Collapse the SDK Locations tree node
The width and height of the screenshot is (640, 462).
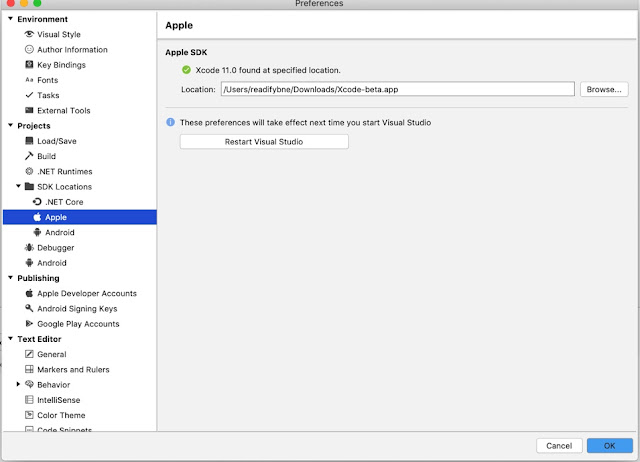(x=18, y=187)
